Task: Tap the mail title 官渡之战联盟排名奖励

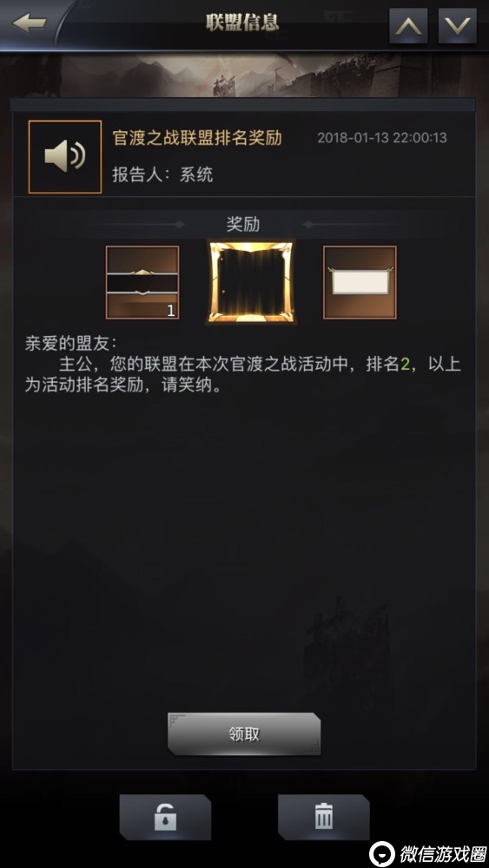Action: [x=197, y=138]
